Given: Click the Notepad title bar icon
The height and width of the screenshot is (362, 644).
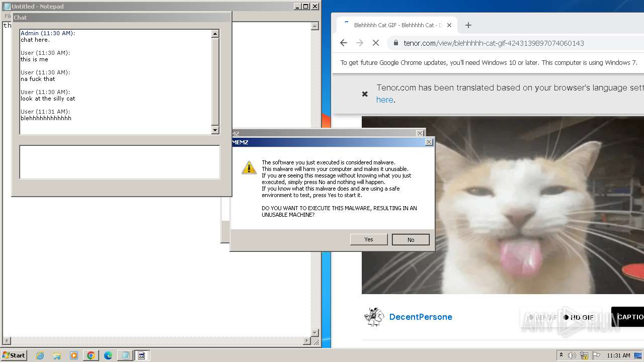Looking at the screenshot, I should coord(7,7).
